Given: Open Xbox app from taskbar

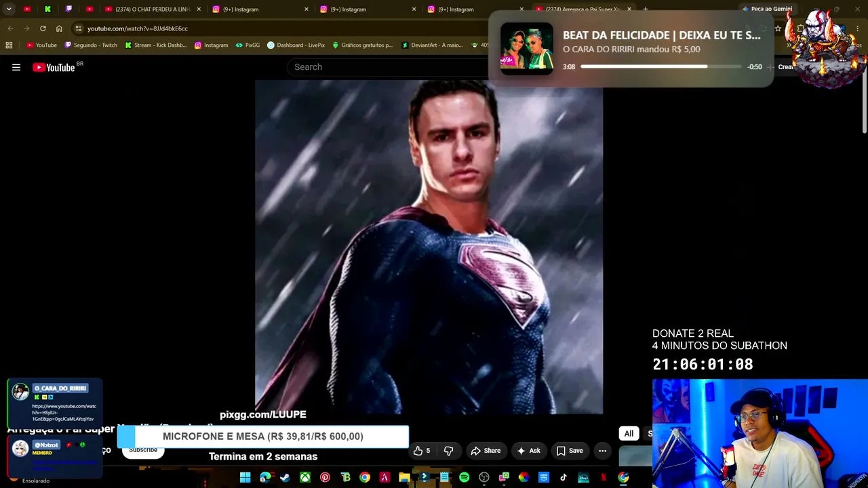Looking at the screenshot, I should 305,477.
